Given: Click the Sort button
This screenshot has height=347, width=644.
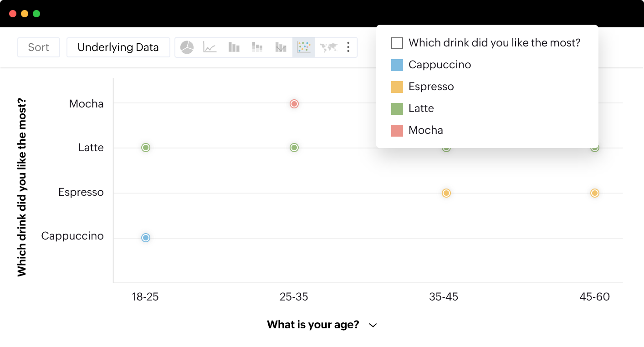Looking at the screenshot, I should (39, 47).
